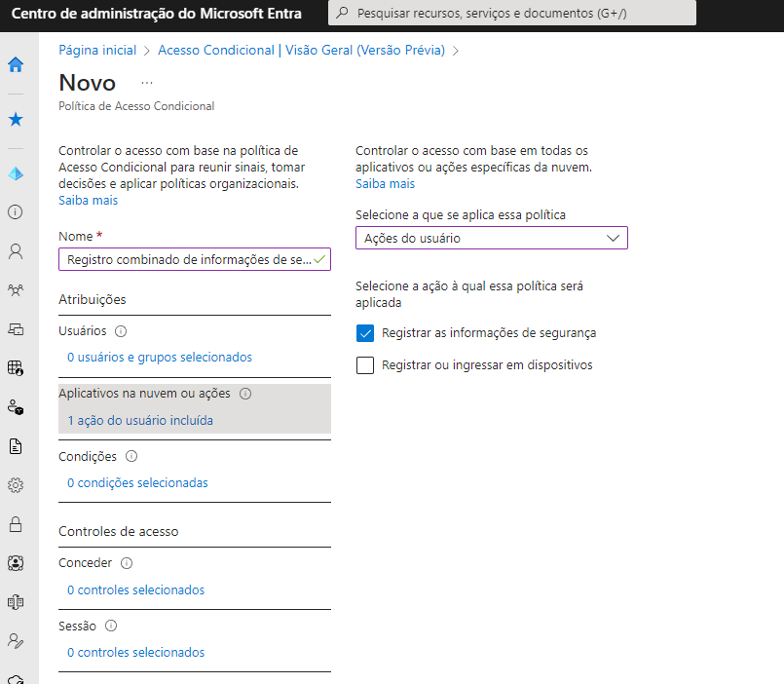Open the ellipsis menu next to Novo
784x684 pixels.
[147, 83]
